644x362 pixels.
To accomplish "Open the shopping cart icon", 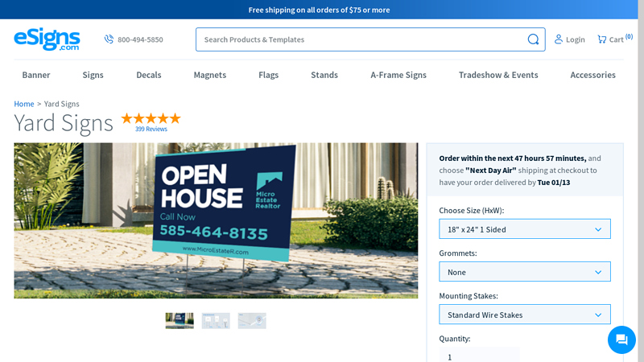I will 601,39.
